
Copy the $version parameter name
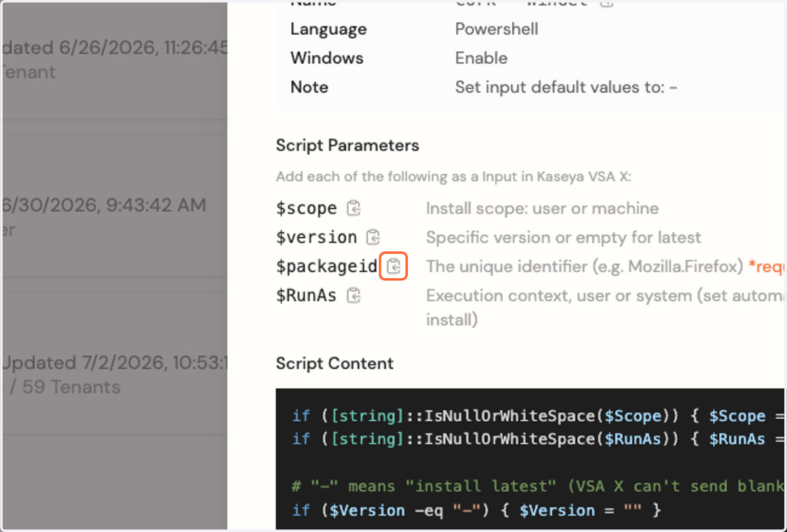373,237
